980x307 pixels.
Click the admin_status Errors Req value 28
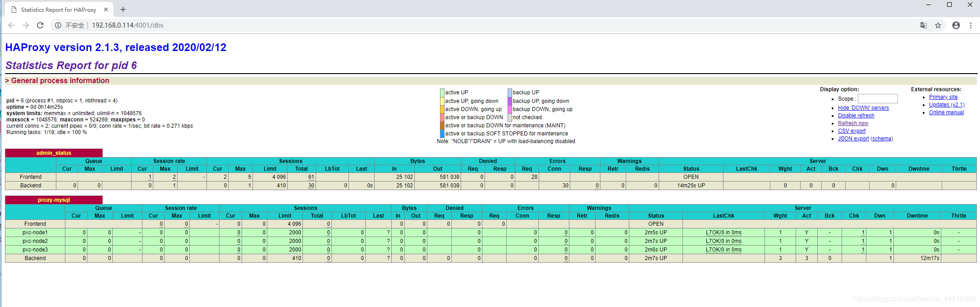pyautogui.click(x=534, y=177)
